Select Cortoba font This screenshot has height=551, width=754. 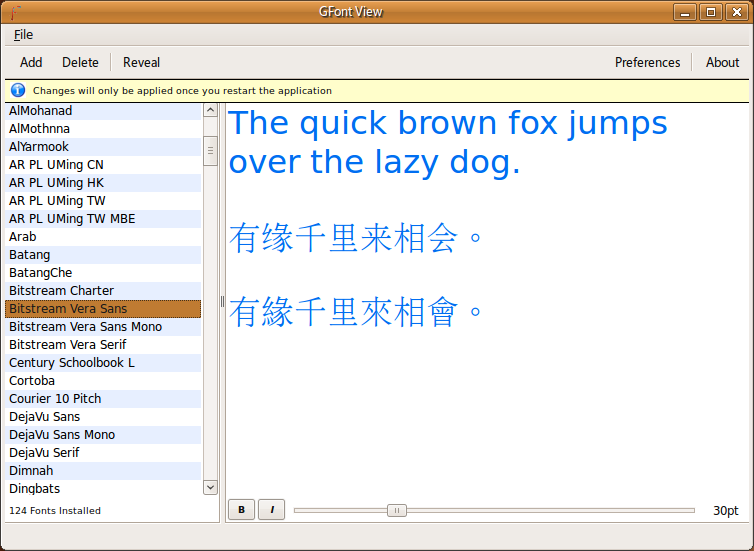[x=103, y=381]
